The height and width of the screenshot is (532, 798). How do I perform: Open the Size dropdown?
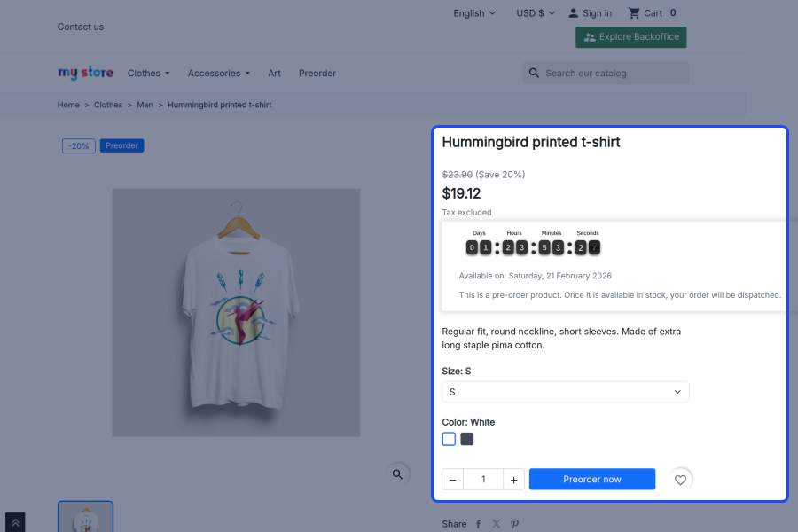[566, 392]
